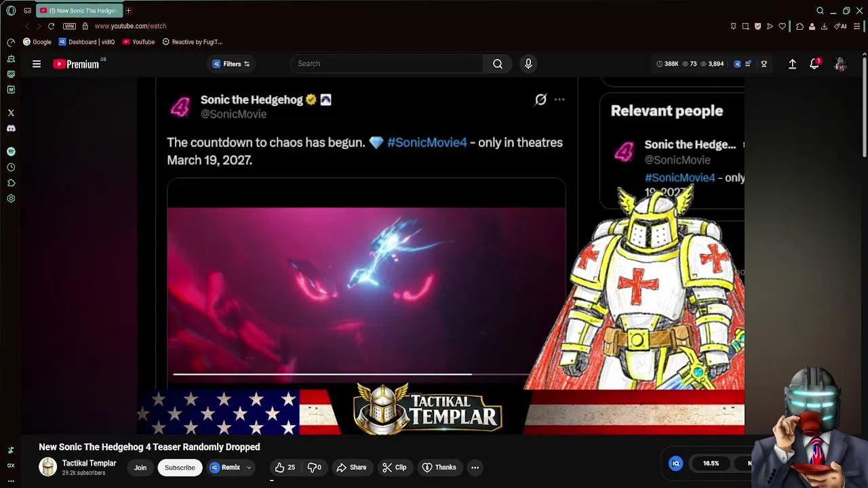Open Opera search-in-tabs magnifier
Image resolution: width=868 pixels, height=488 pixels.
(x=820, y=10)
